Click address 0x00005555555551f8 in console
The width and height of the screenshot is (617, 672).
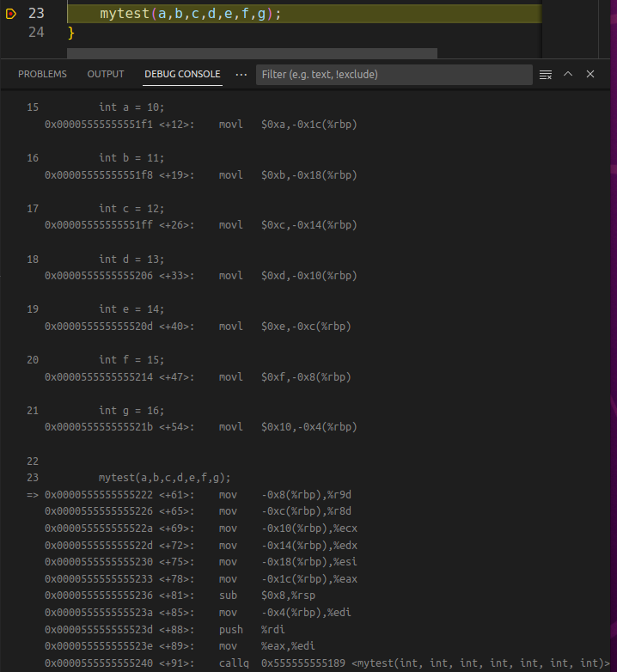click(99, 174)
